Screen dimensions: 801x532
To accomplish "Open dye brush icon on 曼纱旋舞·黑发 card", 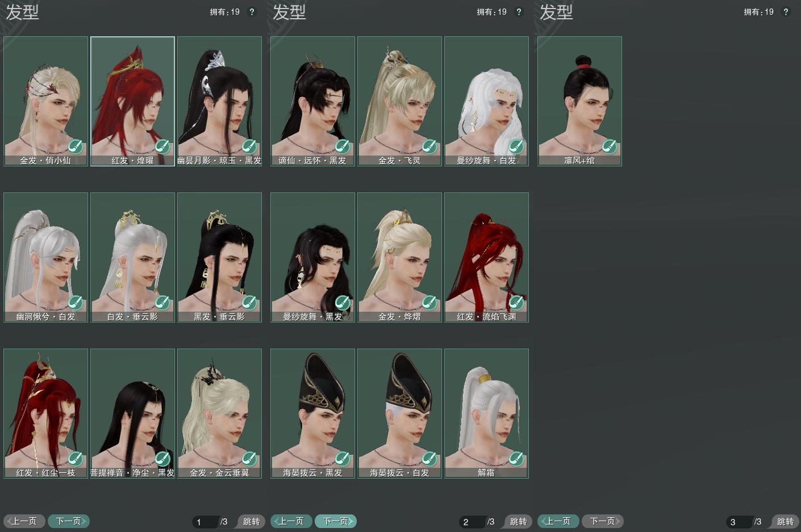I will (342, 303).
